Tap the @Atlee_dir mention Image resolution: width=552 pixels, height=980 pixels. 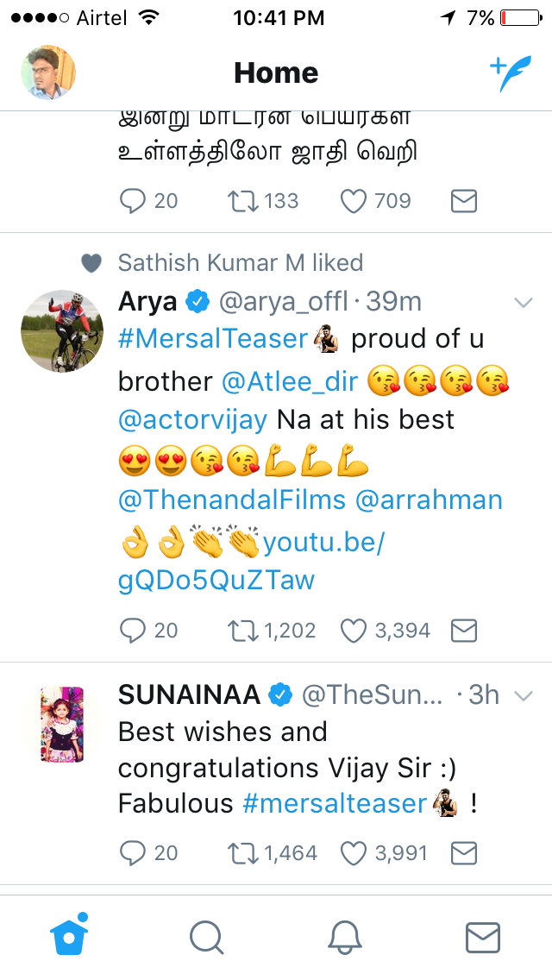(288, 380)
